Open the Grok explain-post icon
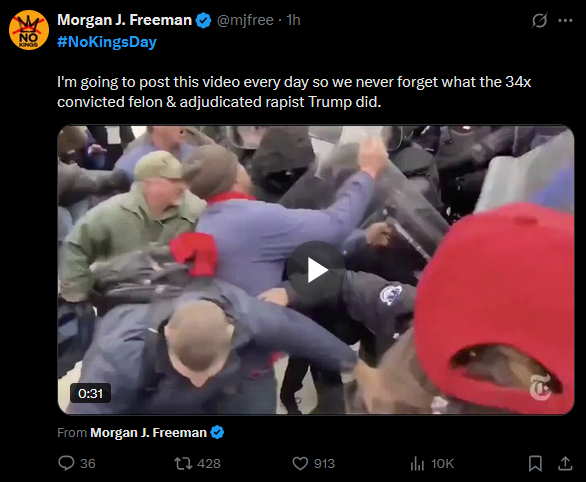The width and height of the screenshot is (586, 482). pyautogui.click(x=539, y=20)
